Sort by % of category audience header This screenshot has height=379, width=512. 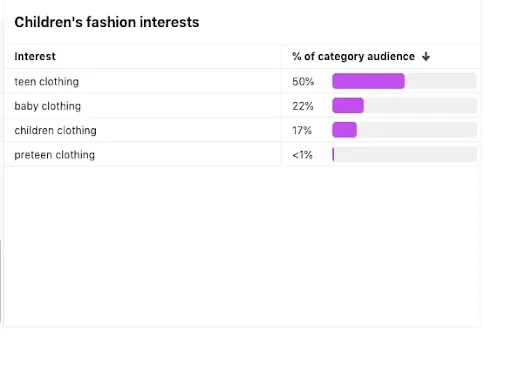353,56
